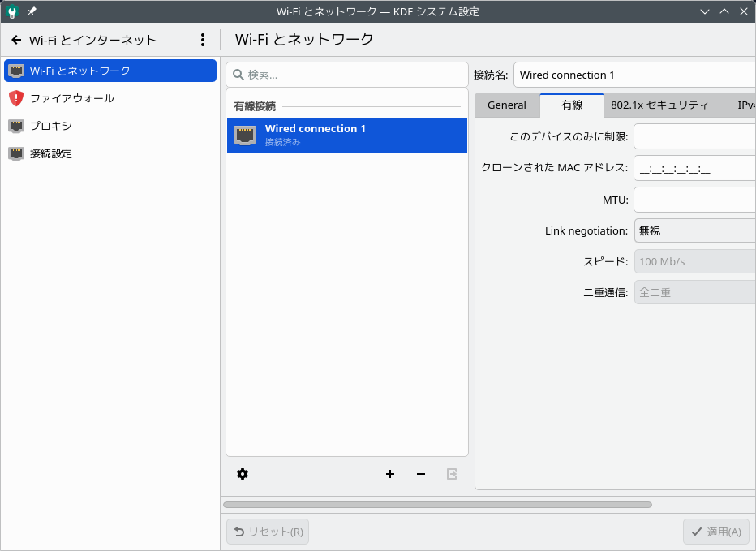Click the Wi-Fi とネットワーク sidebar network icon
Screen dimensions: 756x551
click(16, 71)
